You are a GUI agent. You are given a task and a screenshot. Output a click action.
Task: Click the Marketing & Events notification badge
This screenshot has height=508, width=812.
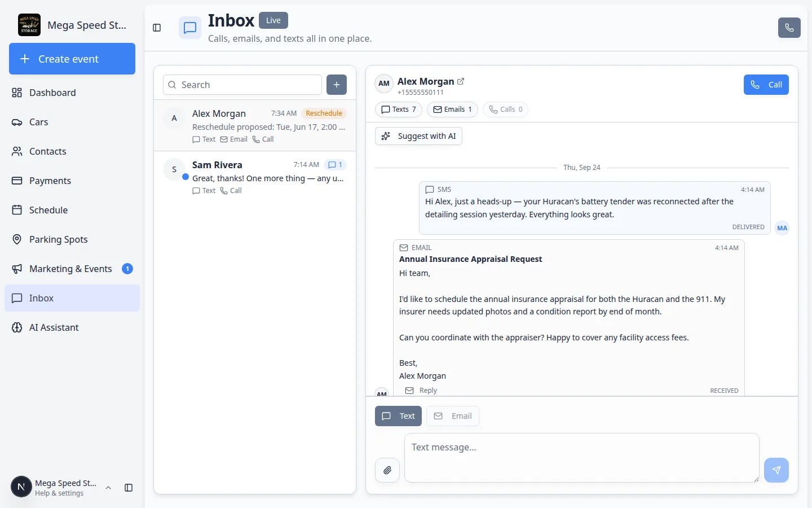pyautogui.click(x=127, y=269)
